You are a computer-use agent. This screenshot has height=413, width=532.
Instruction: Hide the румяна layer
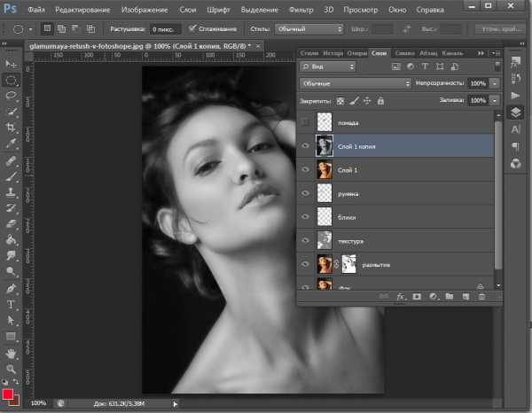pyautogui.click(x=305, y=193)
